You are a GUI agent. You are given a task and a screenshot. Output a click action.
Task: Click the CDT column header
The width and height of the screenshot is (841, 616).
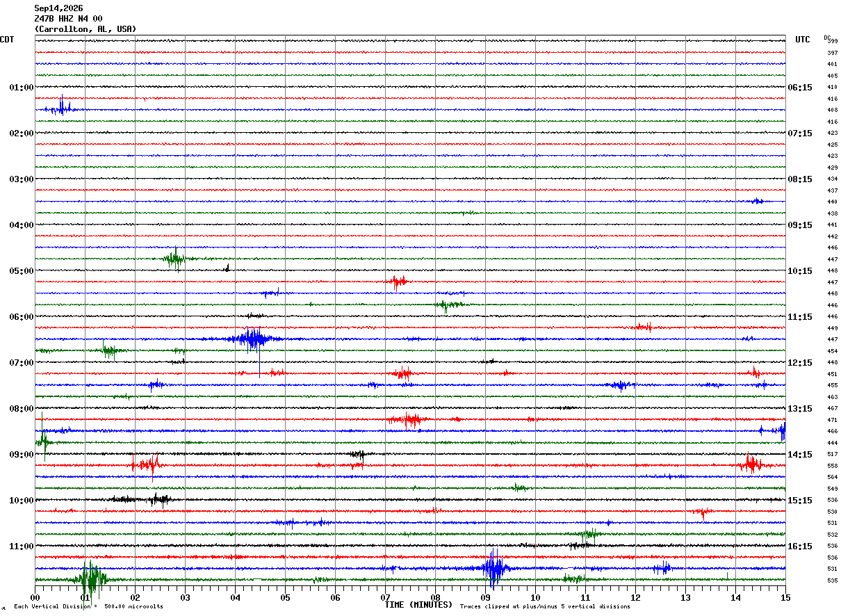7,40
